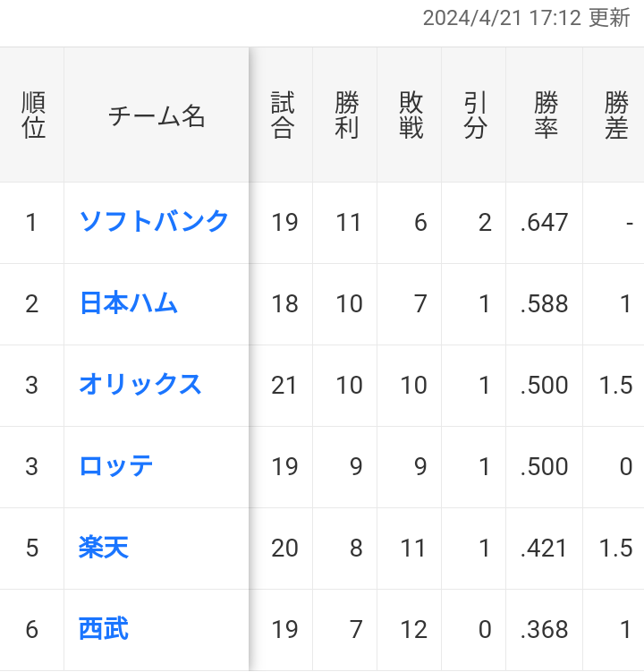Click the 勝率 column header
The height and width of the screenshot is (672, 644).
click(x=546, y=115)
